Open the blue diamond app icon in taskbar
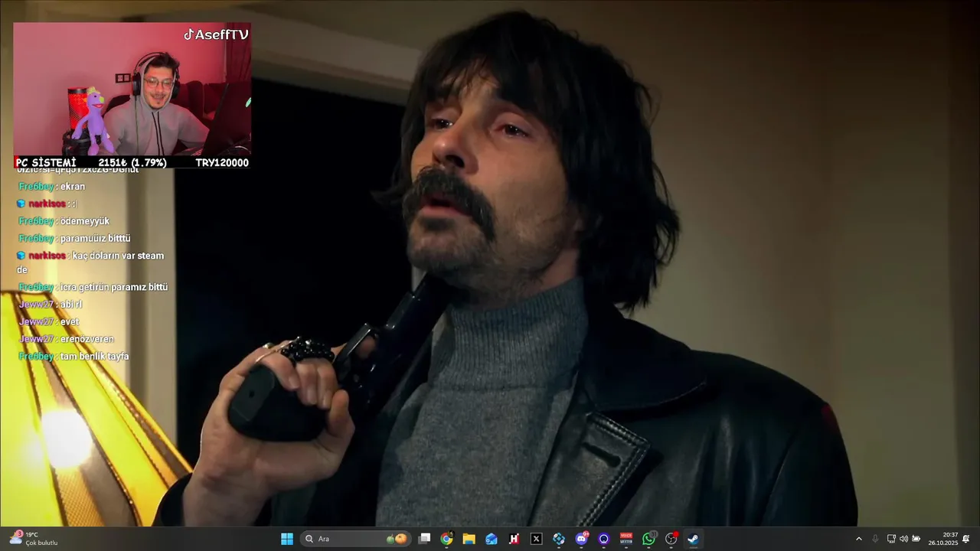The height and width of the screenshot is (551, 980). 559,539
